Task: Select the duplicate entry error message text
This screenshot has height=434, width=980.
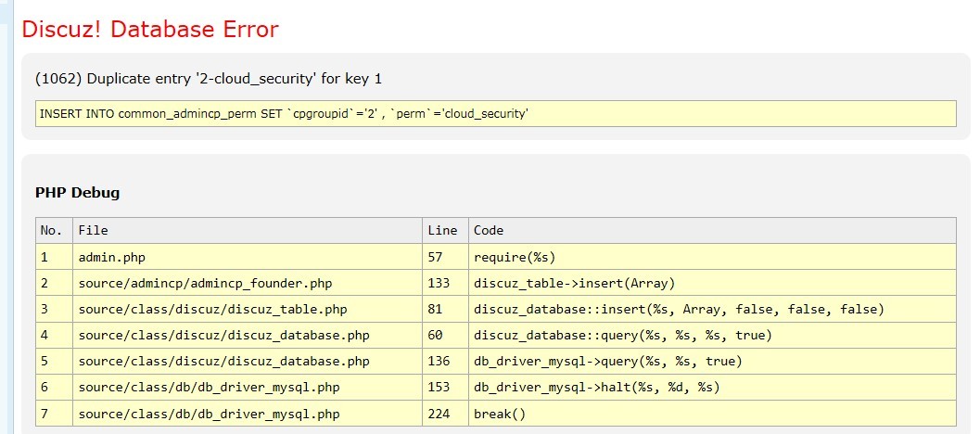Action: point(209,79)
